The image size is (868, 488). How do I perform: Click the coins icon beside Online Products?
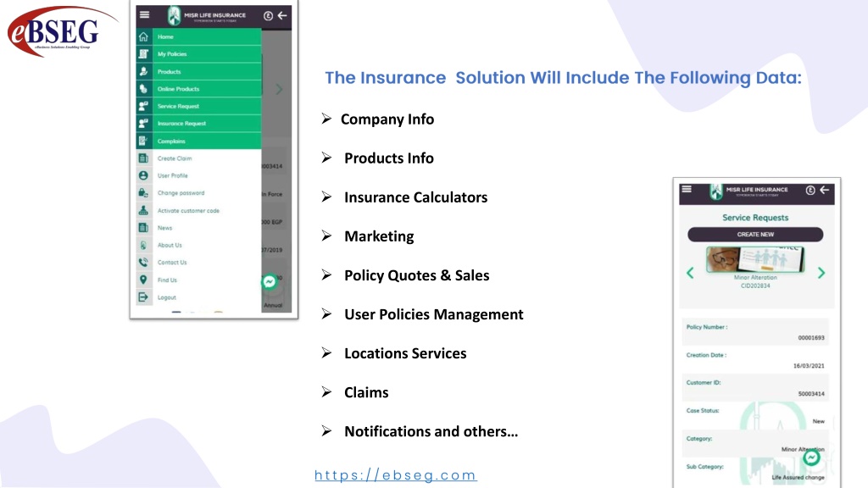[x=143, y=88]
